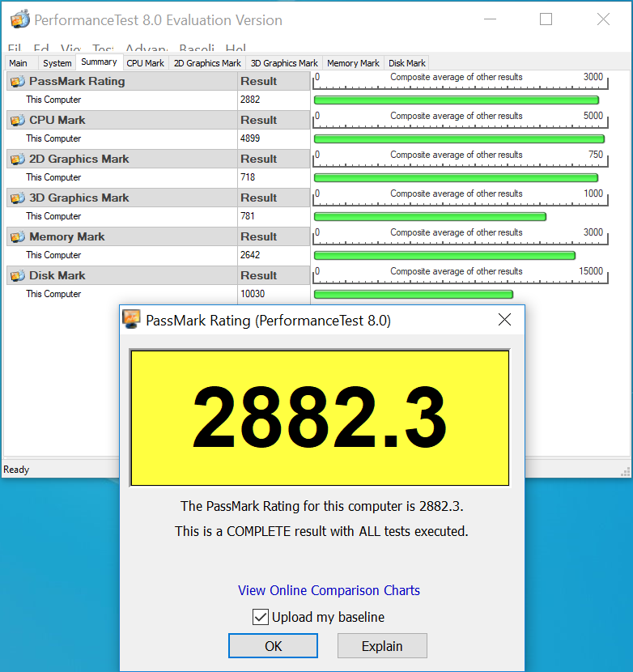Image resolution: width=633 pixels, height=672 pixels.
Task: Click the Memory Mark green result bar
Action: click(x=444, y=256)
